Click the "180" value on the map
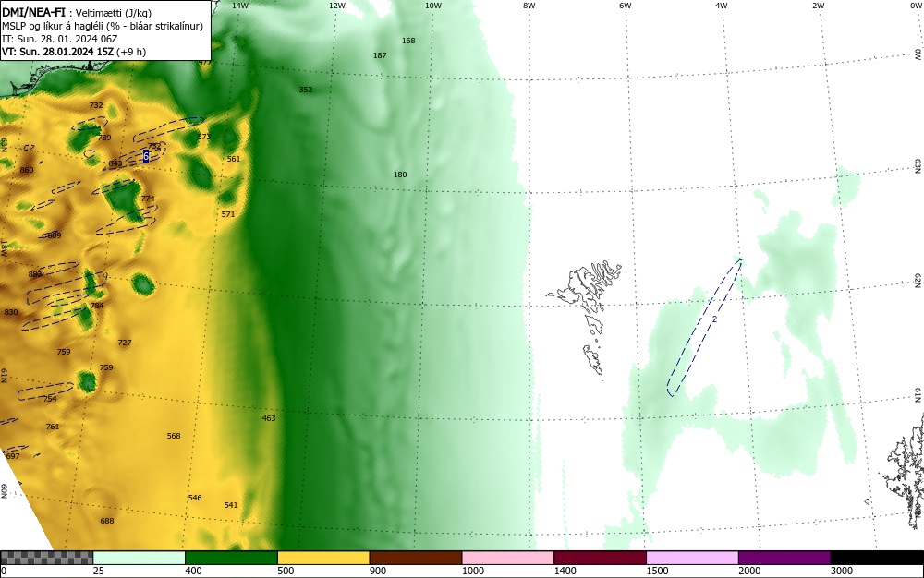Image resolution: width=924 pixels, height=578 pixels. [x=399, y=175]
